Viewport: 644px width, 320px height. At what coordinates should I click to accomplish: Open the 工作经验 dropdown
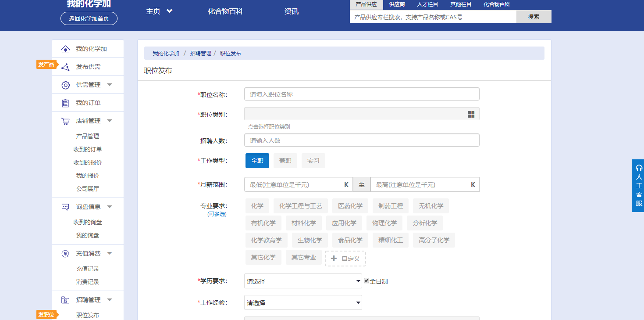302,302
